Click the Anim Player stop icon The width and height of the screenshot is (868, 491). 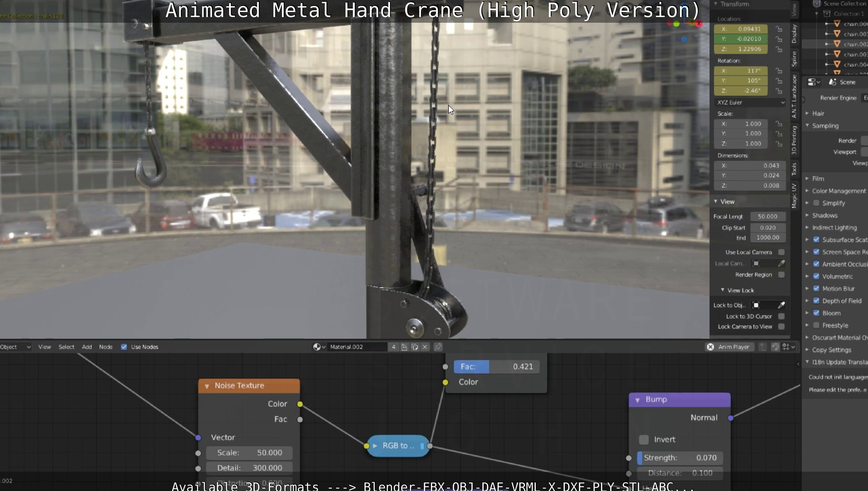coord(711,347)
